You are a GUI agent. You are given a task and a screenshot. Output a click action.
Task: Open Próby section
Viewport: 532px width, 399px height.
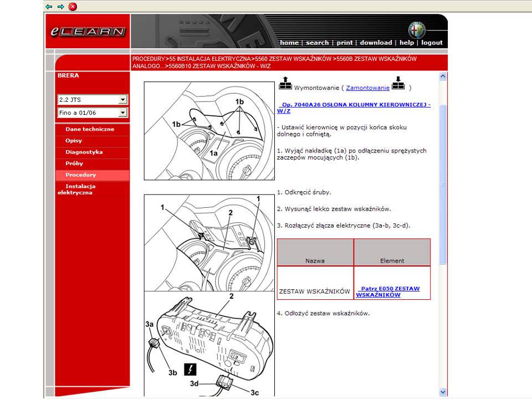tap(74, 163)
